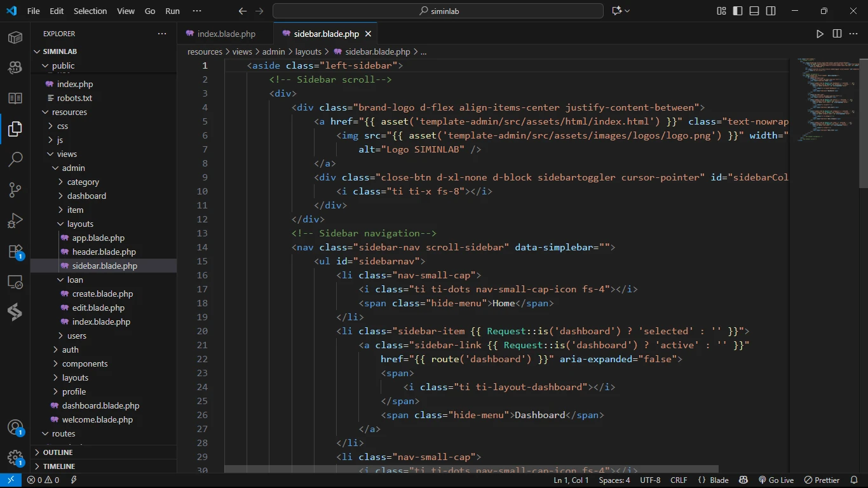Open the Search view in activity bar
This screenshot has height=488, width=868.
pyautogui.click(x=15, y=159)
